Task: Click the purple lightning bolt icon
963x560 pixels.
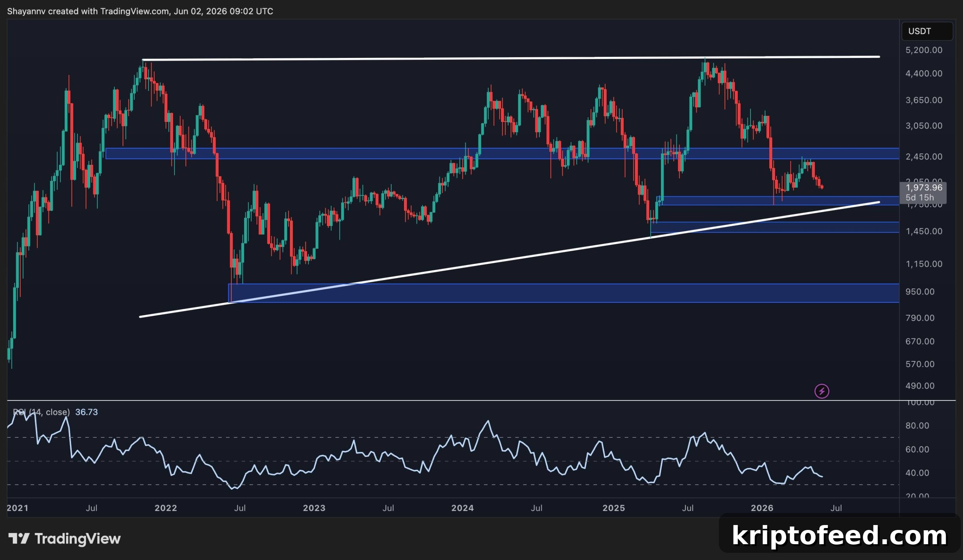Action: 822,391
